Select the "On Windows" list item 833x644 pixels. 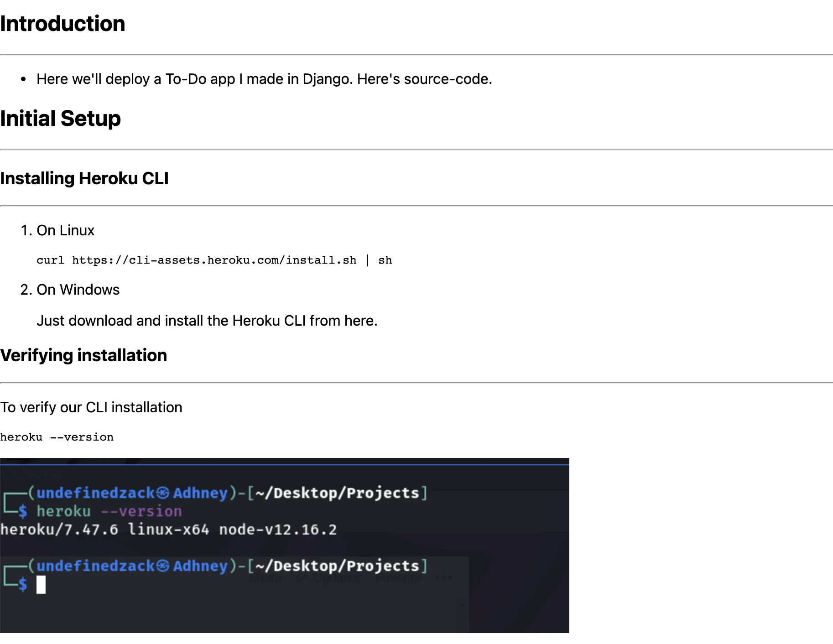(x=78, y=290)
